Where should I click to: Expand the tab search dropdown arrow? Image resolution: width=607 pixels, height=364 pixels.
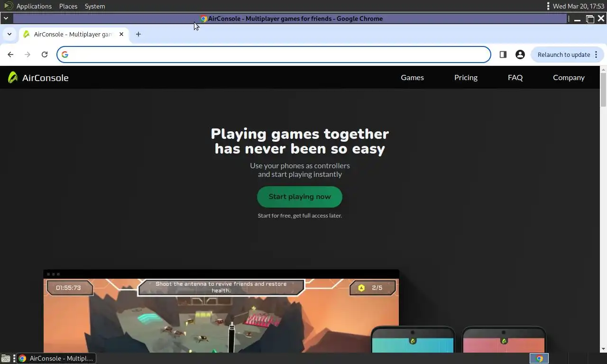(x=9, y=34)
